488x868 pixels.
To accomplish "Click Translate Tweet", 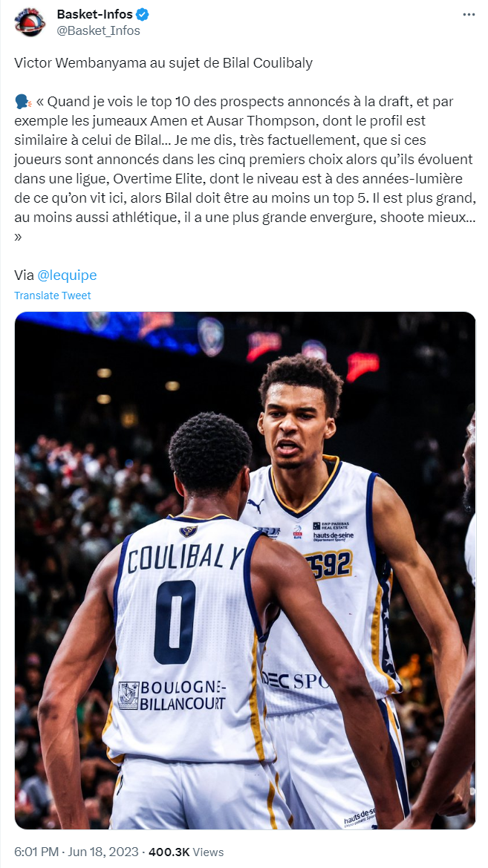I will click(x=53, y=296).
